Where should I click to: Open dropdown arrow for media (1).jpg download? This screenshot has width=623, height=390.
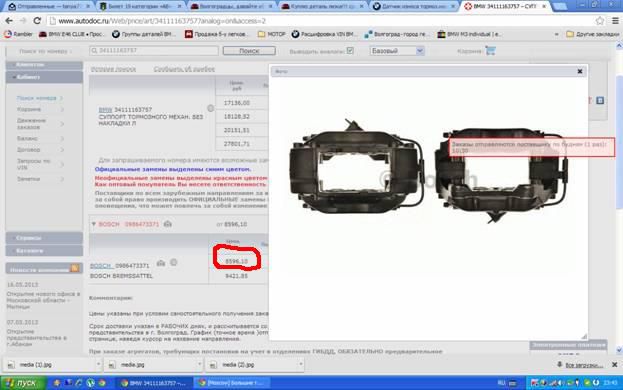coord(98,364)
